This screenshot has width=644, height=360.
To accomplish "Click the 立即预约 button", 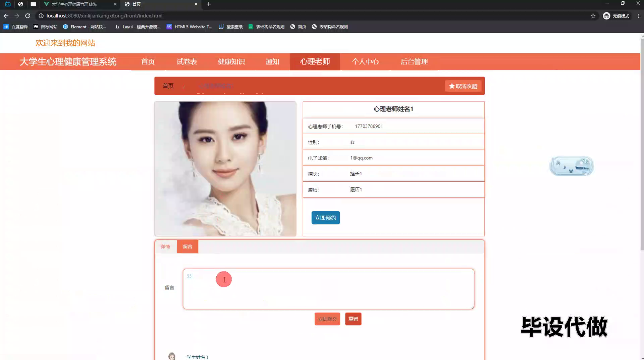I will click(325, 218).
